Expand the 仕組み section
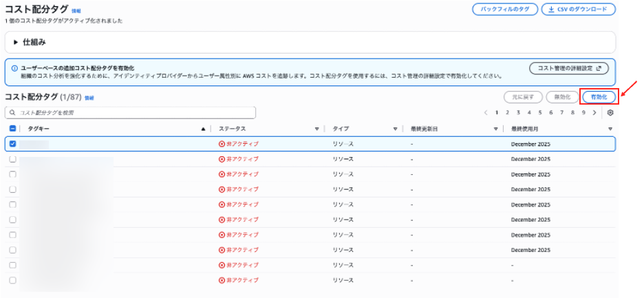This screenshot has height=298, width=644. pyautogui.click(x=16, y=42)
